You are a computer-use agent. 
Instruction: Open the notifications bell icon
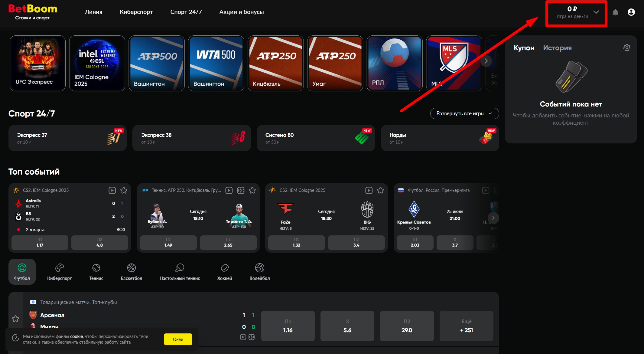point(615,12)
